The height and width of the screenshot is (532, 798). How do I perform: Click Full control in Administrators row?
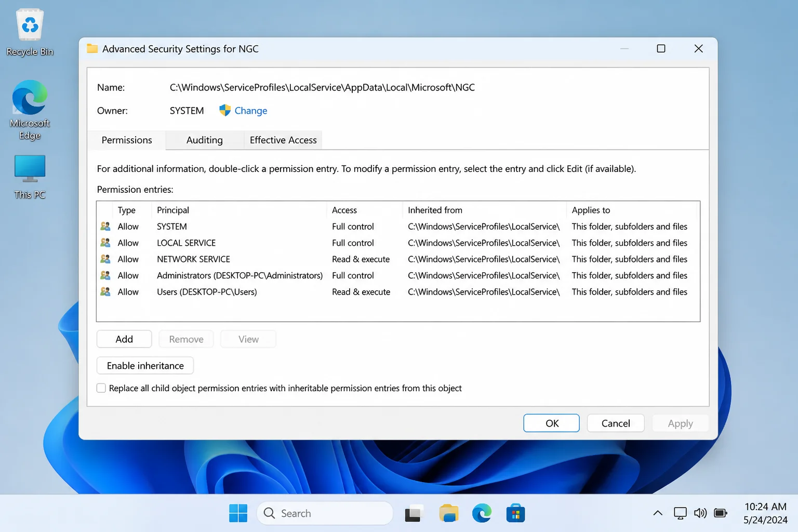click(x=353, y=275)
